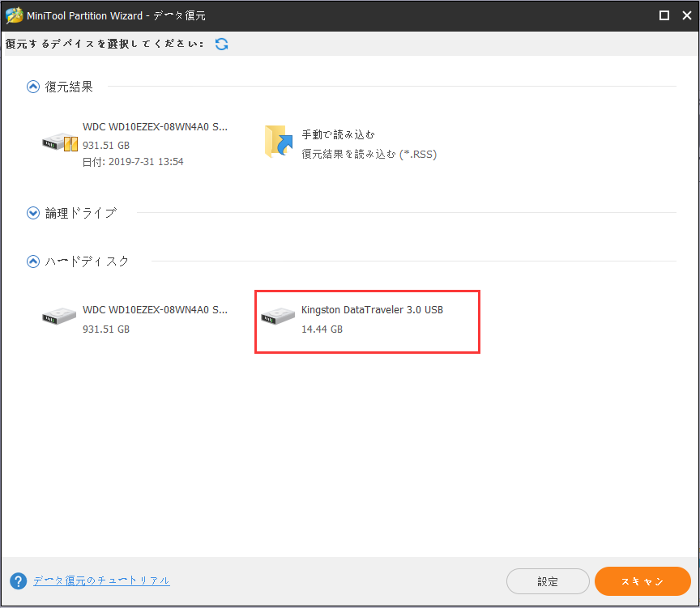Refresh the device list with the blue arrows icon

point(221,44)
